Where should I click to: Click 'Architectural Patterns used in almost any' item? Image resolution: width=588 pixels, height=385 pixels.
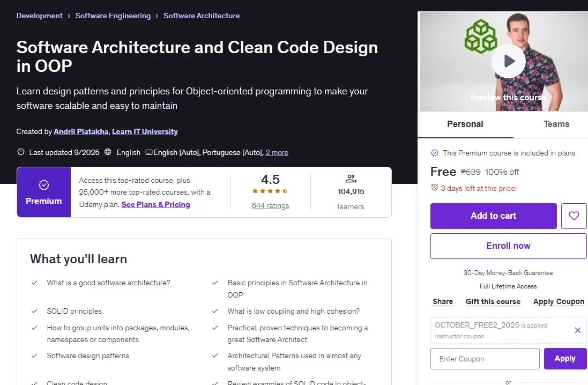[294, 362]
